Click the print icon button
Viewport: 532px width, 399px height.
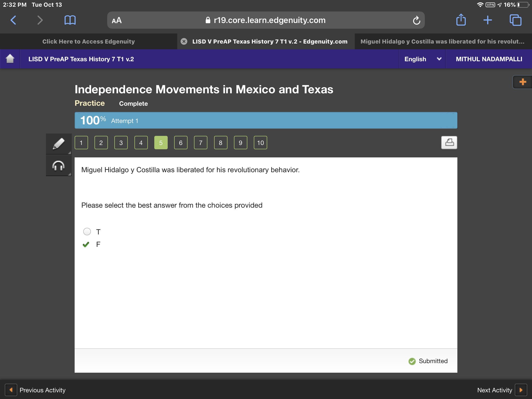click(449, 143)
